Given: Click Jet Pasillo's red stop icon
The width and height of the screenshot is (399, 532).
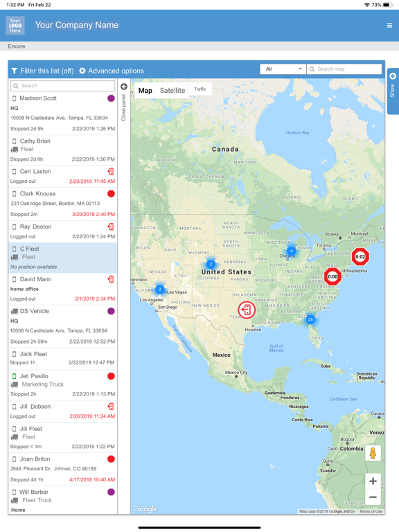Looking at the screenshot, I should click(x=111, y=376).
